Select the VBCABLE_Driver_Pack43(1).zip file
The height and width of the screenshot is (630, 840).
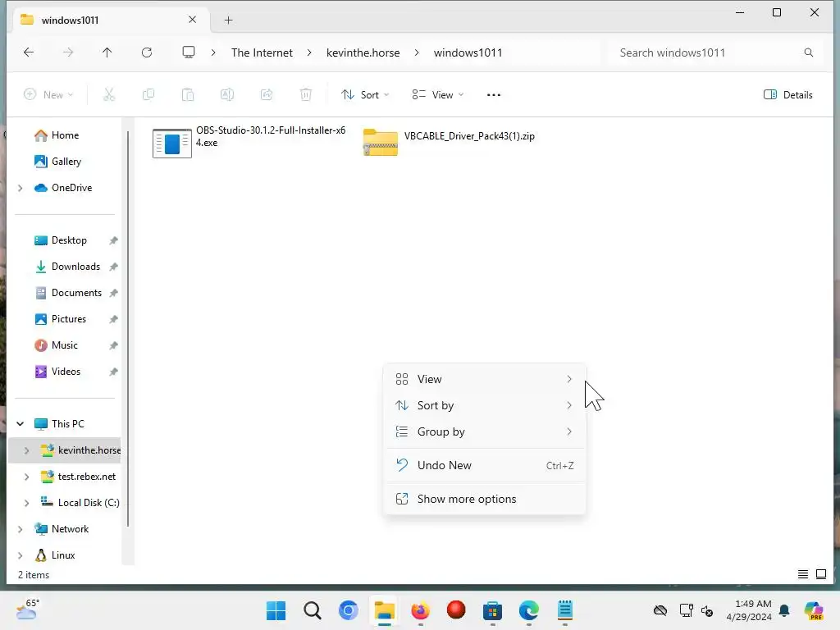[449, 142]
